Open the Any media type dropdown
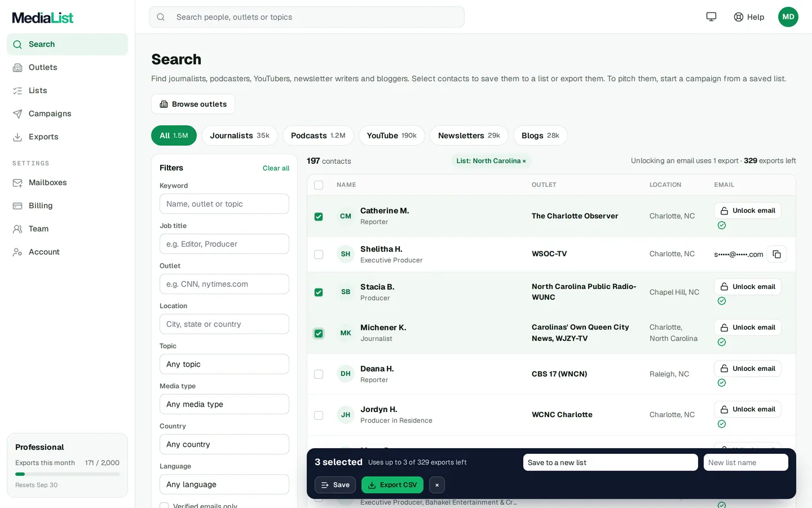 [x=224, y=404]
